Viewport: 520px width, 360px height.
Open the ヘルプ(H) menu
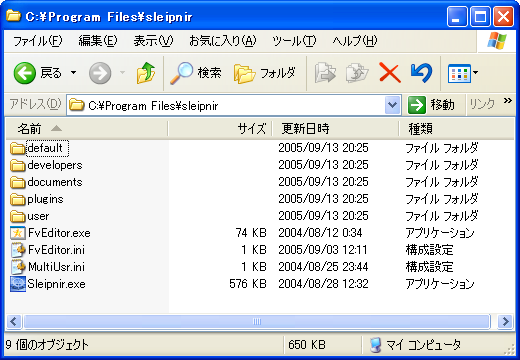coord(355,41)
